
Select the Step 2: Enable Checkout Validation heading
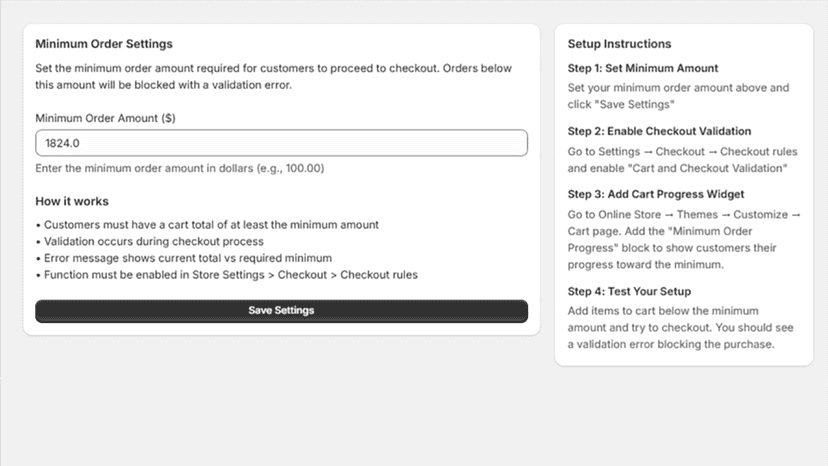pyautogui.click(x=659, y=131)
